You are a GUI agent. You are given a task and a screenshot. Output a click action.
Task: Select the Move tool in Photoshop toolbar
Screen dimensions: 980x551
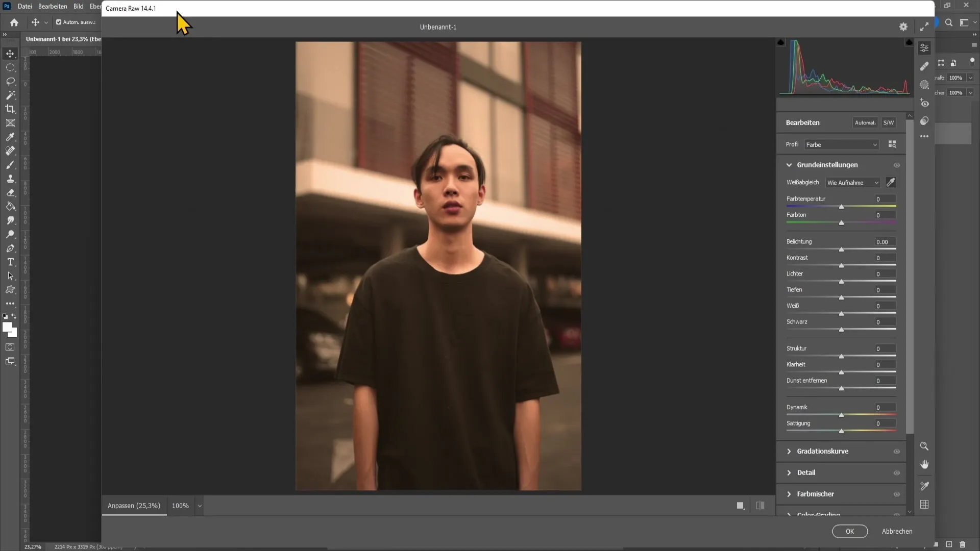pos(10,54)
